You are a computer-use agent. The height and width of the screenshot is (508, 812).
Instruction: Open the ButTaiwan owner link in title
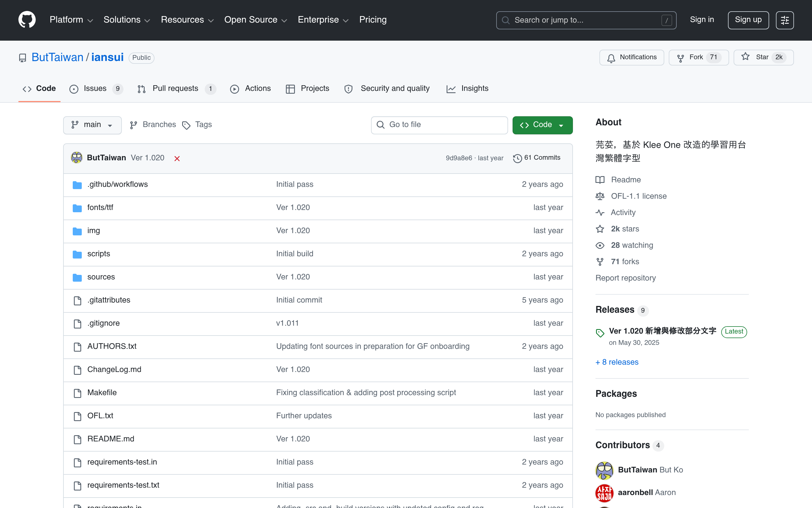pyautogui.click(x=58, y=58)
